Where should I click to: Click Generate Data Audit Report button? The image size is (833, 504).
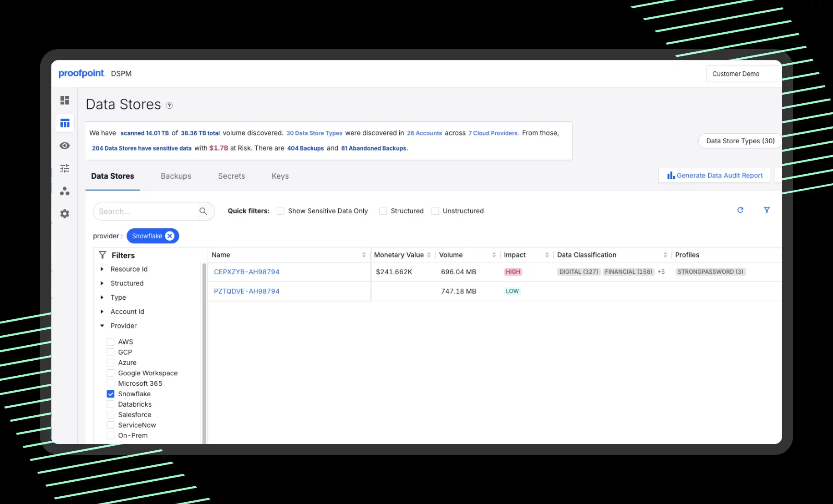(x=714, y=176)
